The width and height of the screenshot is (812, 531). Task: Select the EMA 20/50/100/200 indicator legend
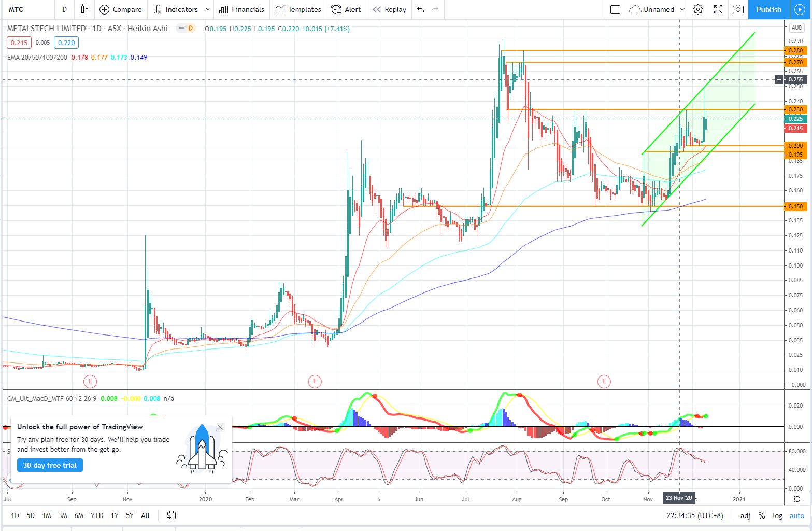point(37,57)
